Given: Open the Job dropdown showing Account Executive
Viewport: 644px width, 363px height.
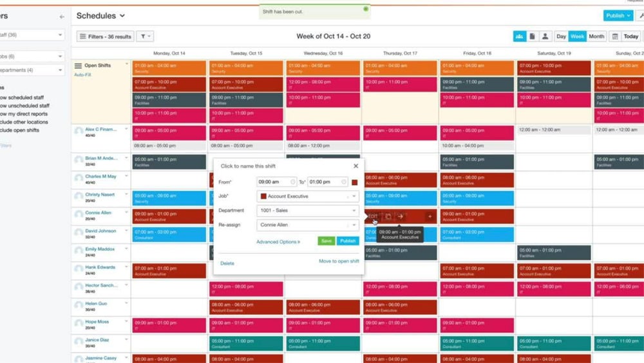Looking at the screenshot, I should tap(308, 196).
